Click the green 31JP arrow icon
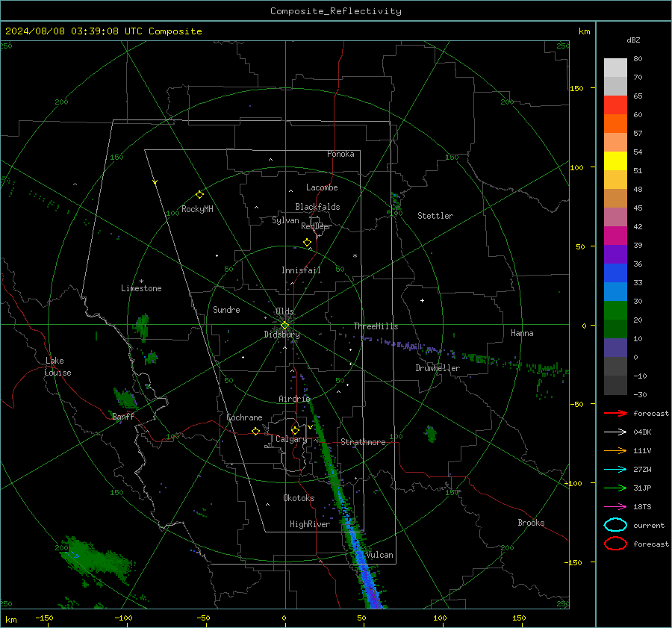Image resolution: width=672 pixels, height=628 pixels. pos(615,488)
